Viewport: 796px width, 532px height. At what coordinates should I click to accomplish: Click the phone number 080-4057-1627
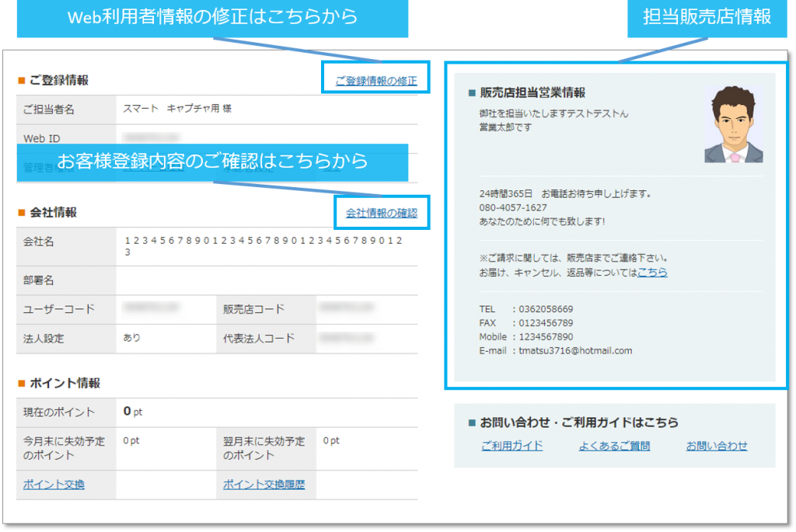pos(513,207)
